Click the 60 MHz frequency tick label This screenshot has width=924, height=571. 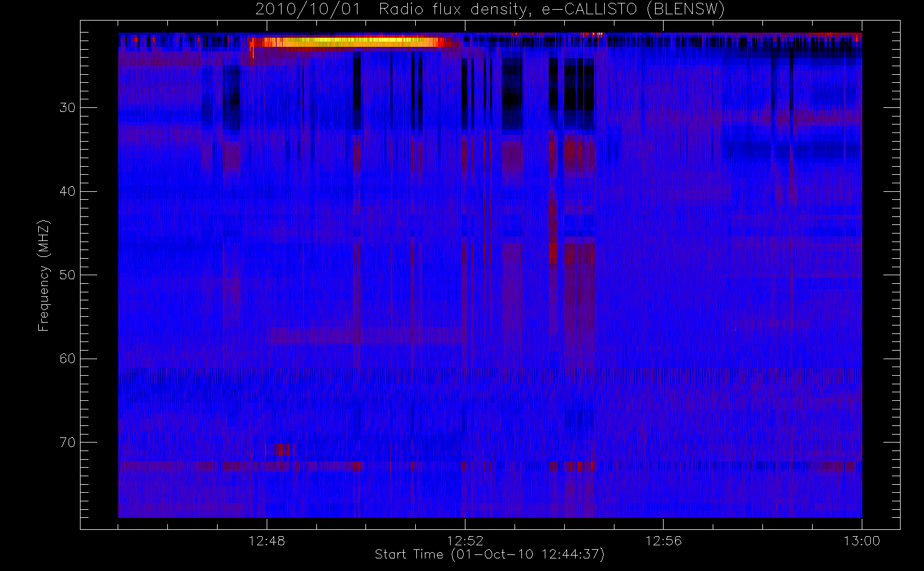(x=67, y=359)
